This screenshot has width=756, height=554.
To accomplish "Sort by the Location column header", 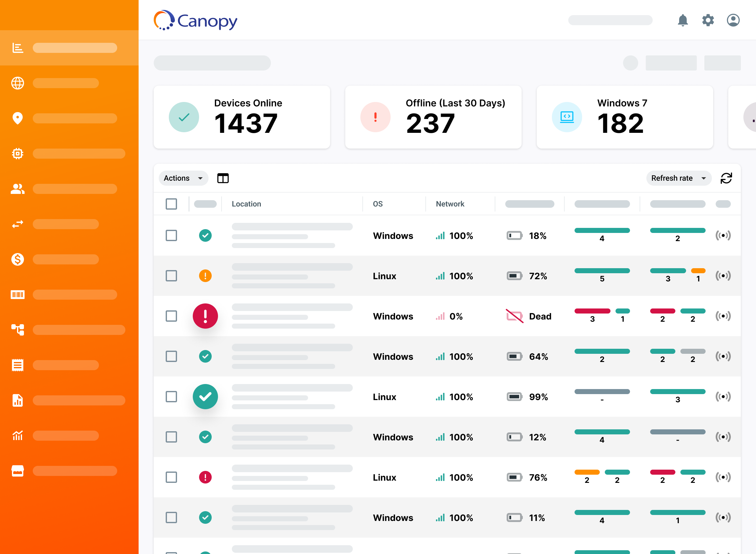I will pyautogui.click(x=246, y=204).
